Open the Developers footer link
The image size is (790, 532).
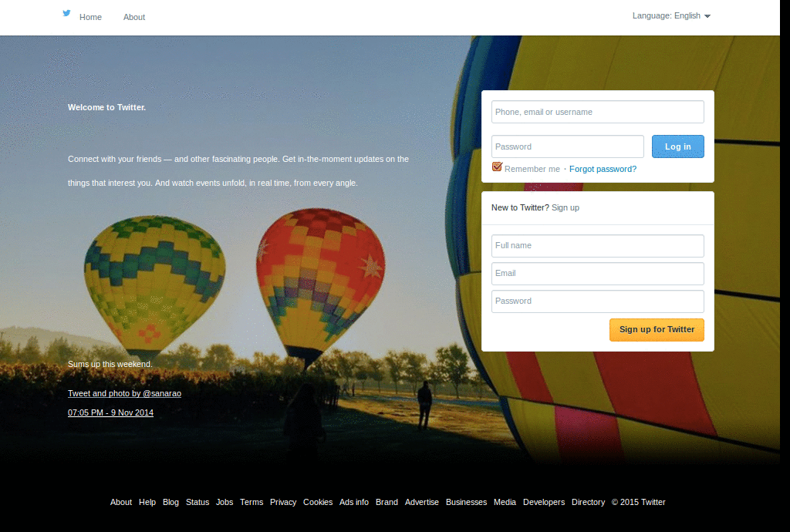(x=544, y=502)
